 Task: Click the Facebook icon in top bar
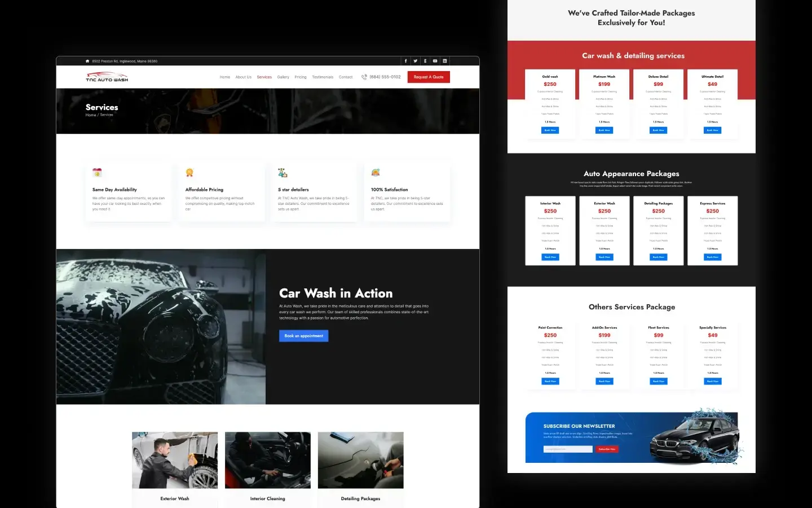pyautogui.click(x=405, y=61)
